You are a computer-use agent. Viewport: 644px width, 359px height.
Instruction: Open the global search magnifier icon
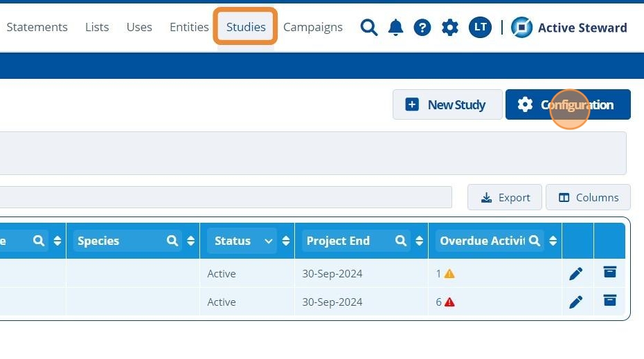369,28
